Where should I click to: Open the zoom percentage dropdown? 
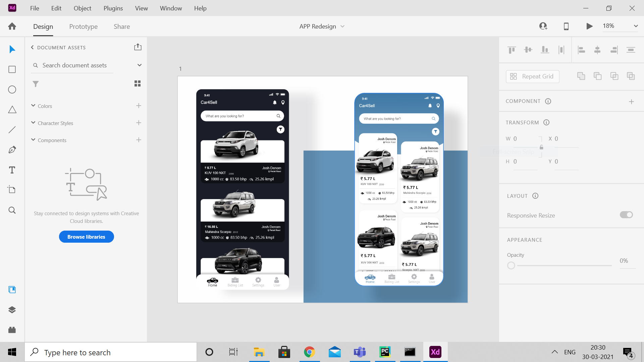click(636, 26)
